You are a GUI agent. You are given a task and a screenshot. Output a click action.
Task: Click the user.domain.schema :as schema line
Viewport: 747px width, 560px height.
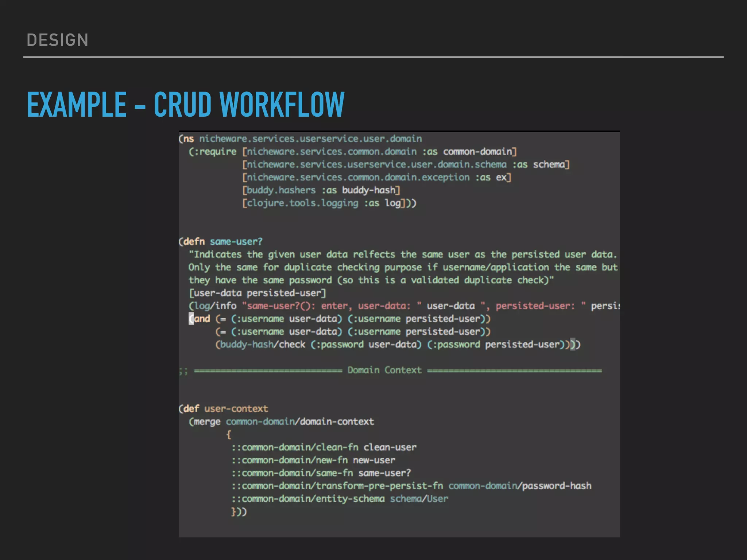click(406, 165)
